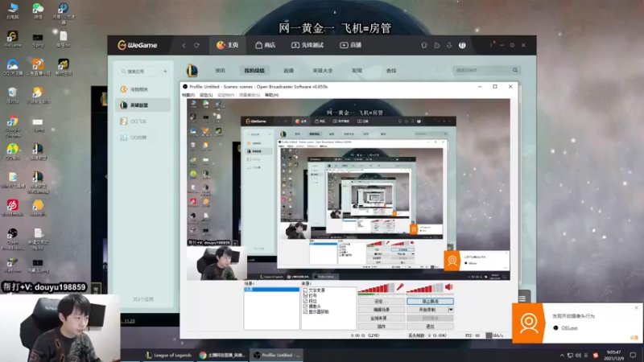The width and height of the screenshot is (644, 362).
Task: Toggle third source checkbox in OBS list
Action: click(305, 301)
